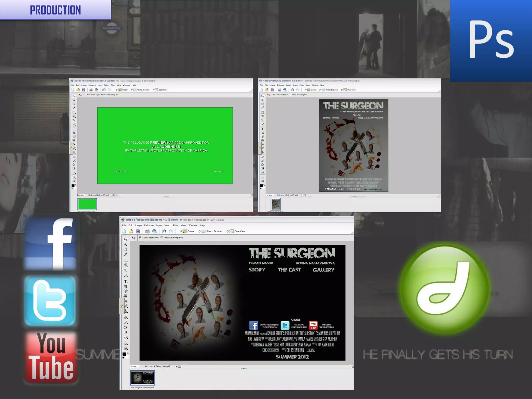This screenshot has height=399, width=532.
Task: Select Sponge tool in website.psd window
Action: coord(126,348)
